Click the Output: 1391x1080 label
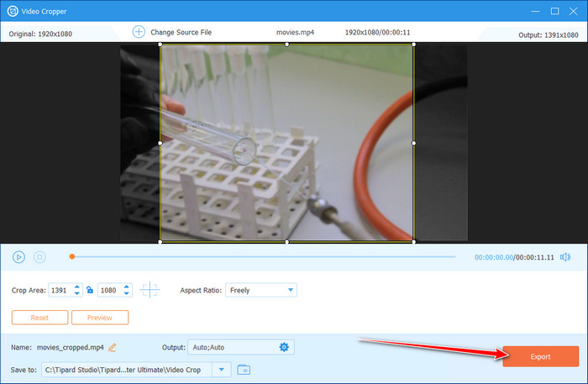The width and height of the screenshot is (588, 384). 549,35
